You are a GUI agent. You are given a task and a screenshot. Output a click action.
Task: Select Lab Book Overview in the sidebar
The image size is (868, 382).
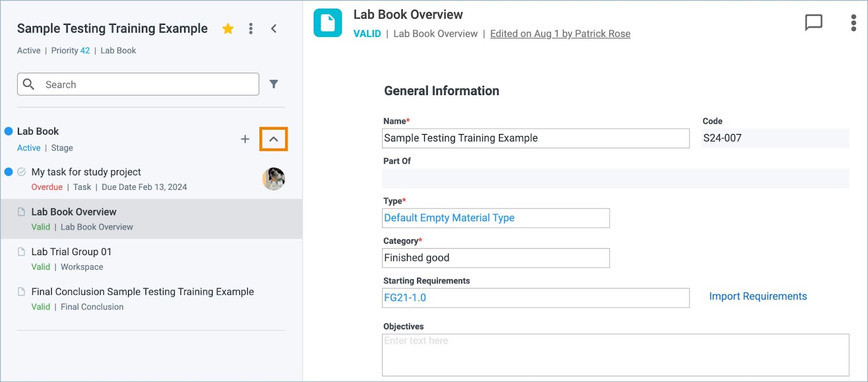click(x=151, y=219)
